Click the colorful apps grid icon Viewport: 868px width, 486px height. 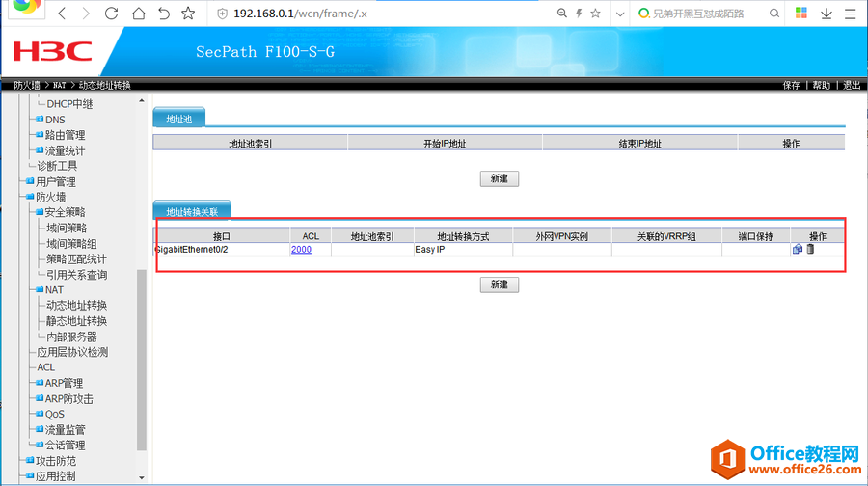click(x=800, y=13)
